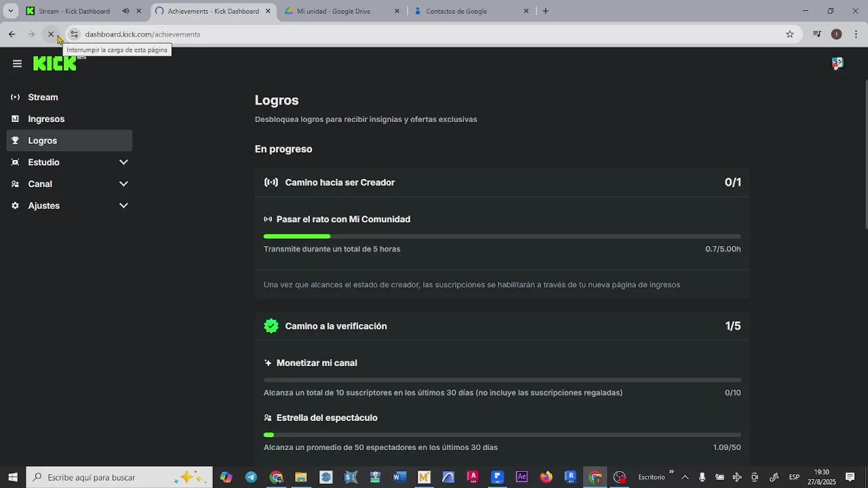Expand the Estudio sidebar group
This screenshot has height=488, width=868.
69,162
